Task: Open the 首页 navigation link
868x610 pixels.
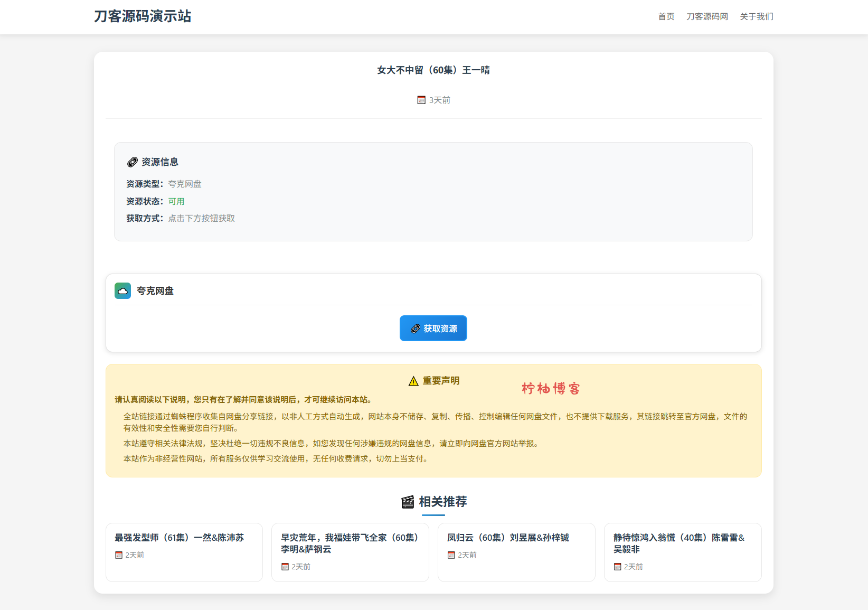Action: (666, 17)
